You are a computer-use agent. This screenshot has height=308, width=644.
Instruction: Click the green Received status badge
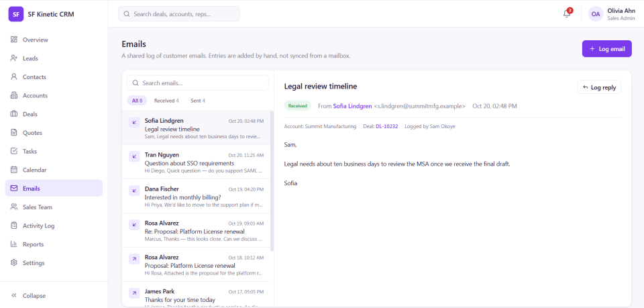point(298,106)
